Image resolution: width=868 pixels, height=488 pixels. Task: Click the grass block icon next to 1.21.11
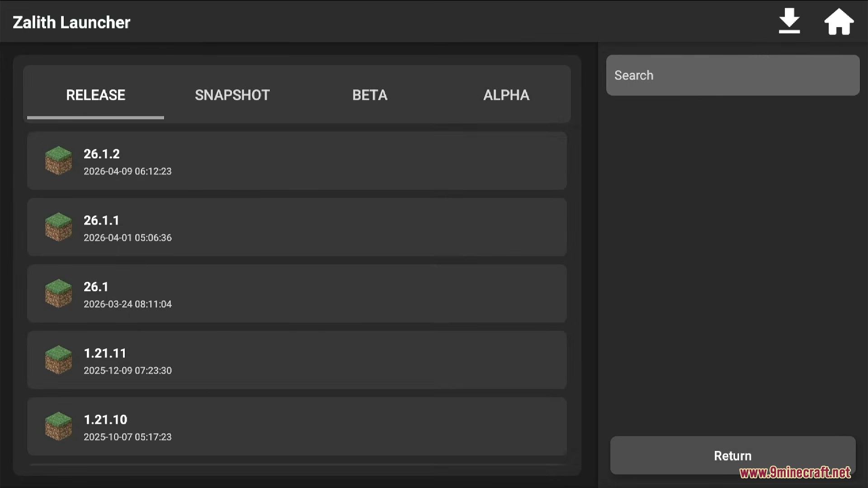click(x=58, y=360)
